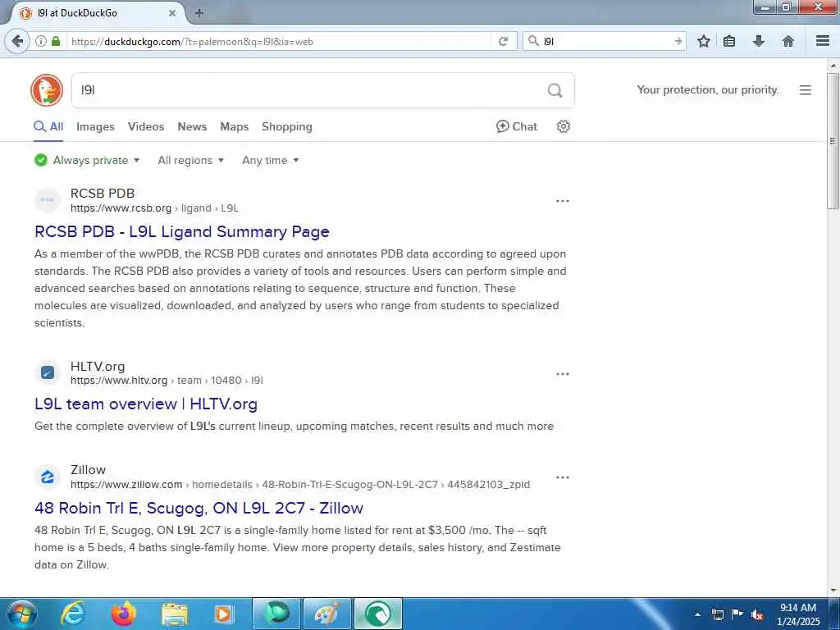Show hidden system tray icons

[697, 614]
